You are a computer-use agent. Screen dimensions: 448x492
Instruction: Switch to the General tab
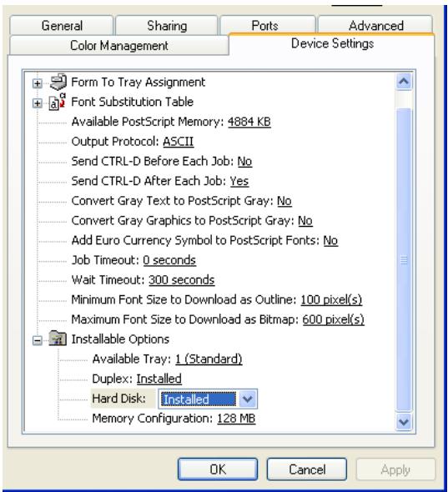[62, 25]
